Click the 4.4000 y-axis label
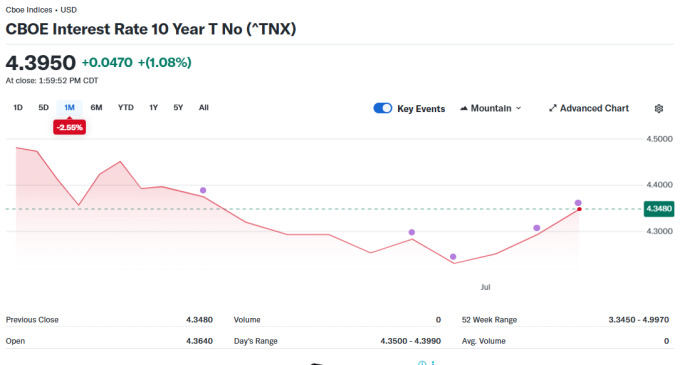This screenshot has height=365, width=680. point(659,185)
